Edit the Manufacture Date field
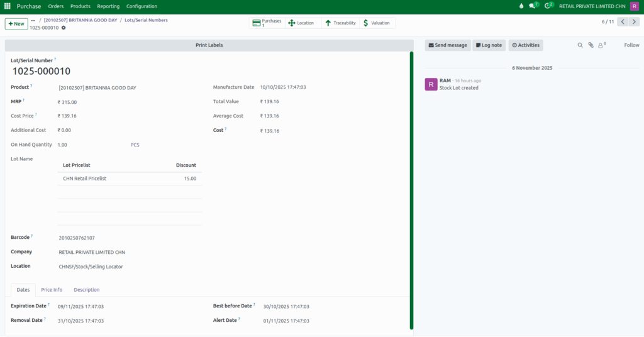Screen dimensions: 644x337 pyautogui.click(x=283, y=87)
